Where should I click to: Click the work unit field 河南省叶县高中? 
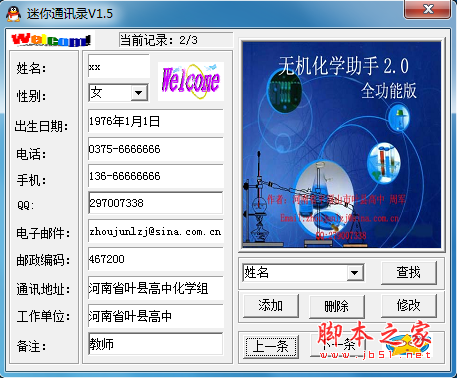[155, 316]
